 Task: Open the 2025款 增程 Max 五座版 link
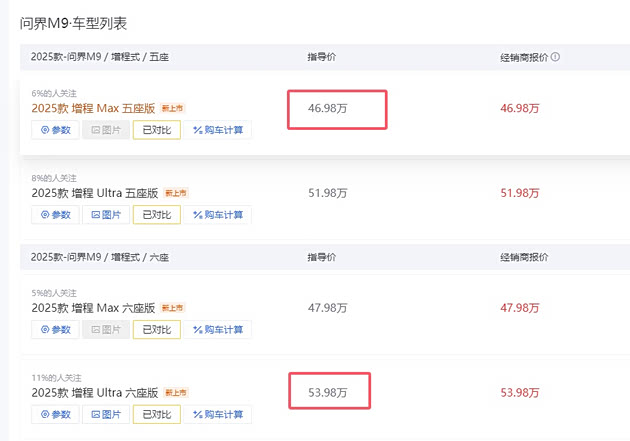point(93,108)
